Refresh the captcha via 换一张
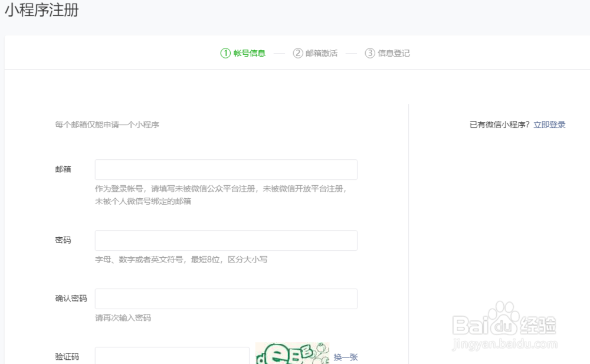The height and width of the screenshot is (364, 590). (x=345, y=358)
